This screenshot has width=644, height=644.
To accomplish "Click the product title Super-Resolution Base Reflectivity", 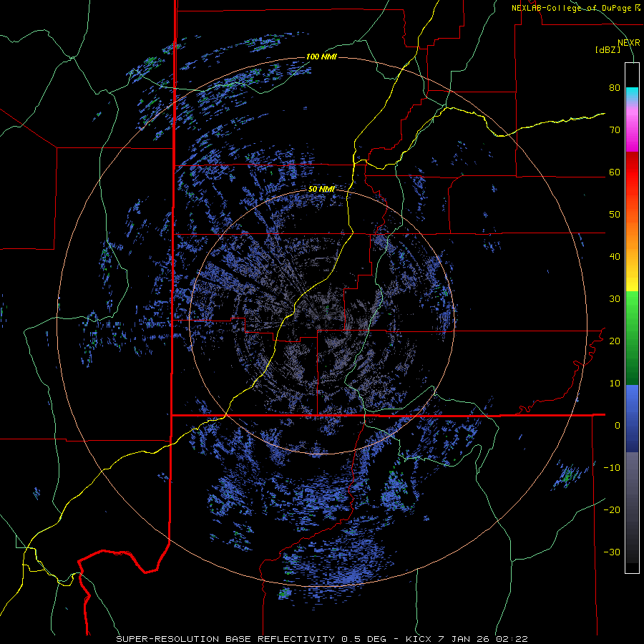I will tap(226, 639).
